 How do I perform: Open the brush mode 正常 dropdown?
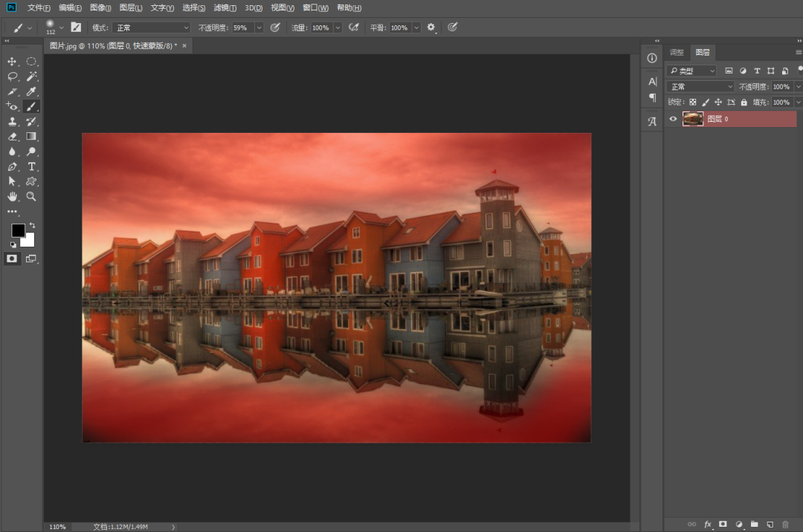pyautogui.click(x=152, y=27)
